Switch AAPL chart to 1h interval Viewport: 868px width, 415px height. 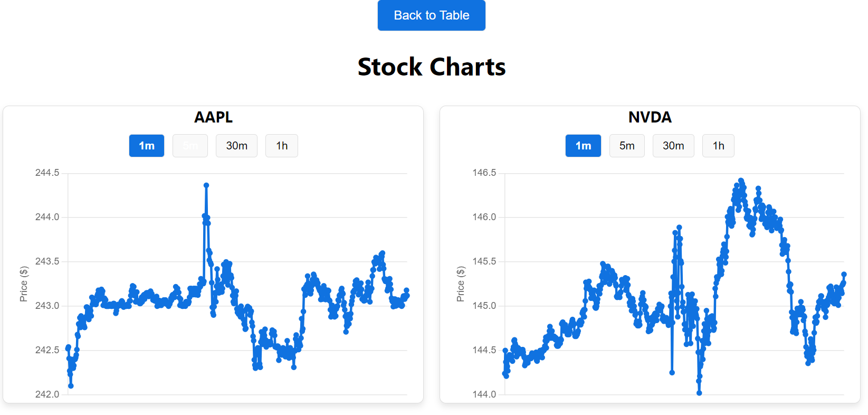[x=282, y=146]
